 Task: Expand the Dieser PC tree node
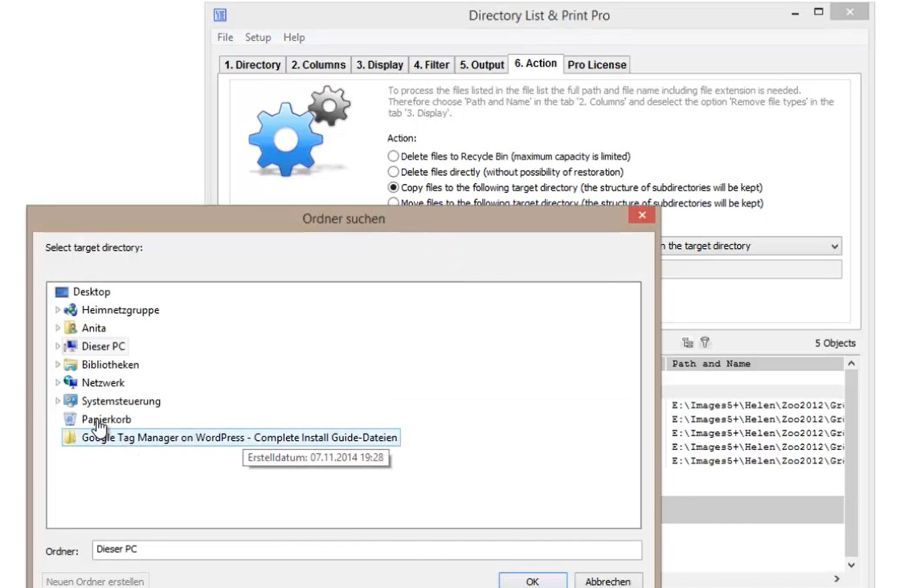[x=57, y=346]
